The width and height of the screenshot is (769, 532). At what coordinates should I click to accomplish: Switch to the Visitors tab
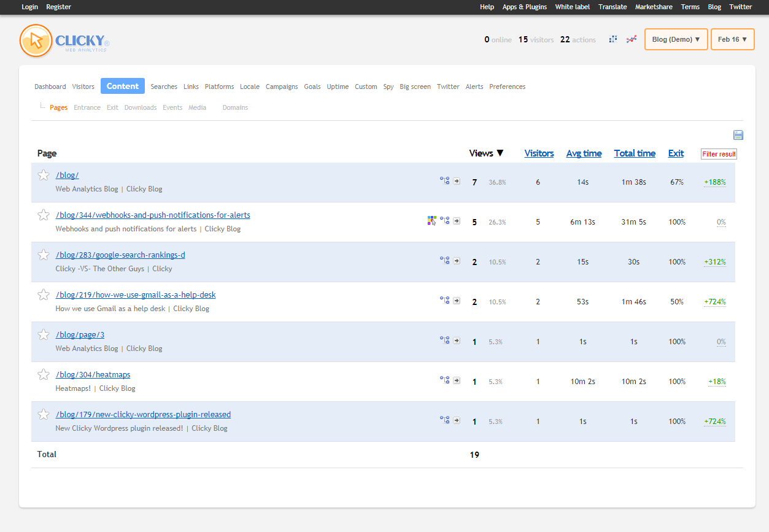click(83, 87)
